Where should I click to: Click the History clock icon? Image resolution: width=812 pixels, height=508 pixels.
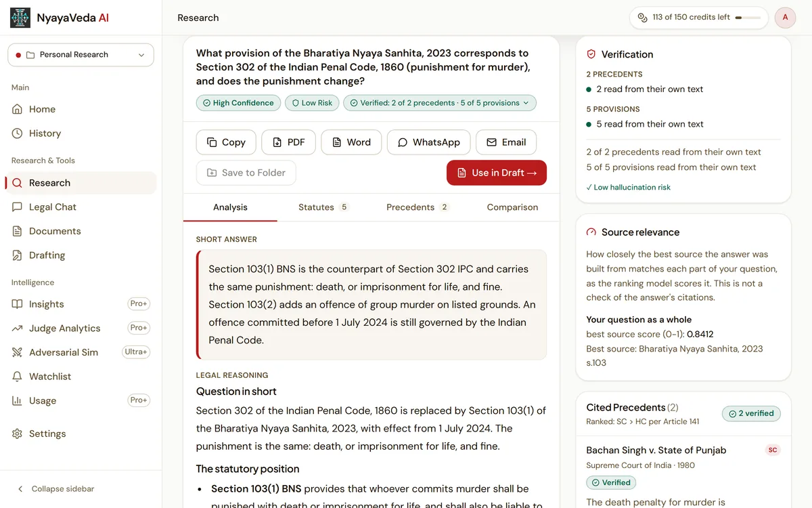pos(17,133)
